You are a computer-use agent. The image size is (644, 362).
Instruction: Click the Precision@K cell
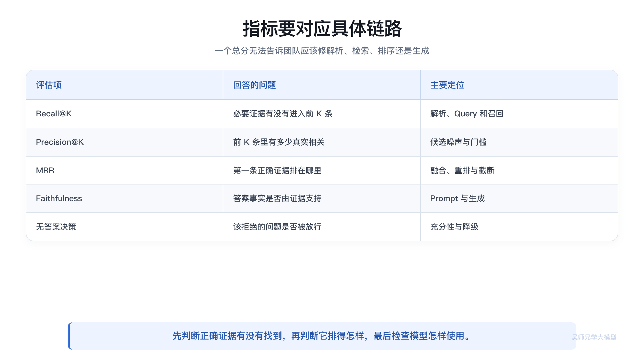pyautogui.click(x=125, y=142)
